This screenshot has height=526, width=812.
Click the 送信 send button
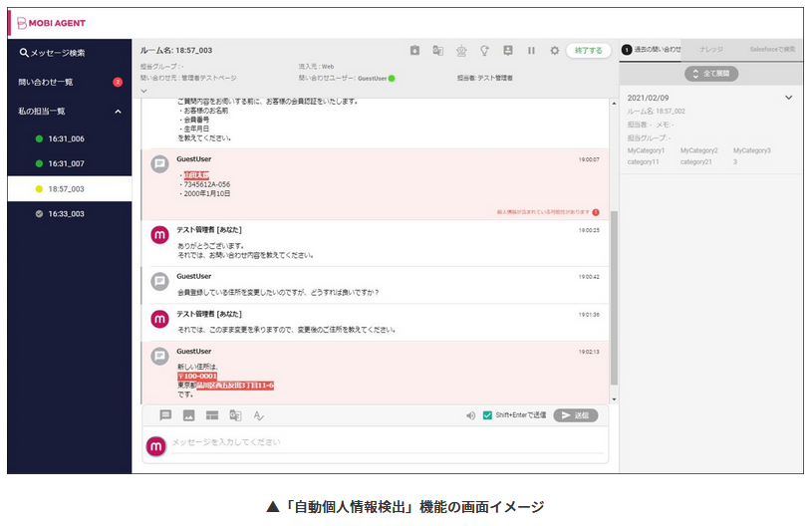coord(576,415)
